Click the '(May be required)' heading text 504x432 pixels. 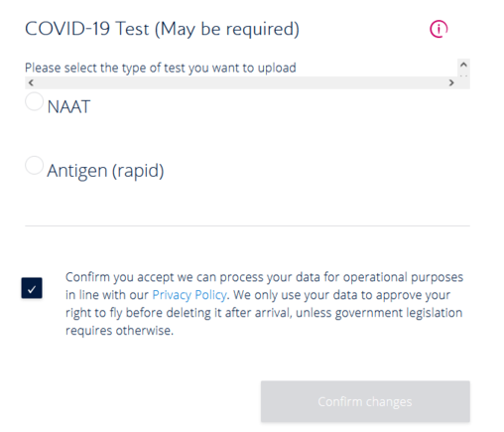[227, 29]
